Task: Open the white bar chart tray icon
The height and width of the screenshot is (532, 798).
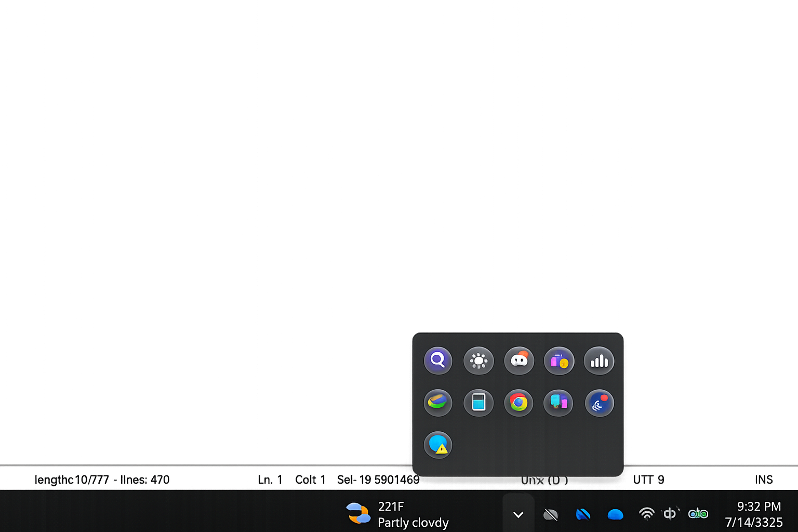Action: [599, 361]
